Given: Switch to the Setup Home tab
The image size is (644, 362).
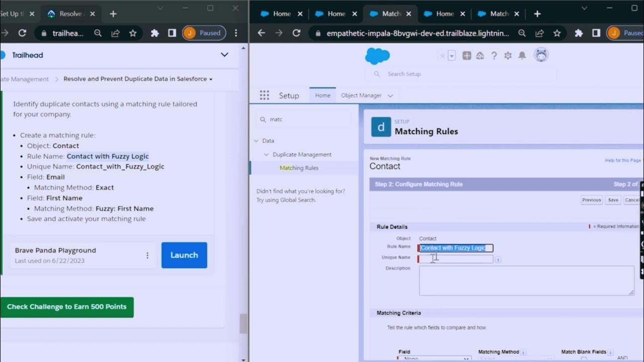Looking at the screenshot, I should [x=323, y=96].
